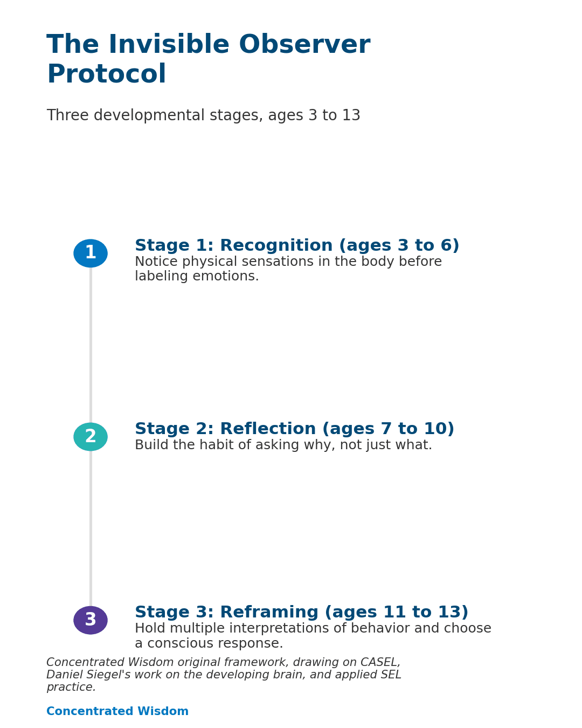Select the Stage 3: Reframing heading
This screenshot has width=582, height=728.
tap(302, 613)
